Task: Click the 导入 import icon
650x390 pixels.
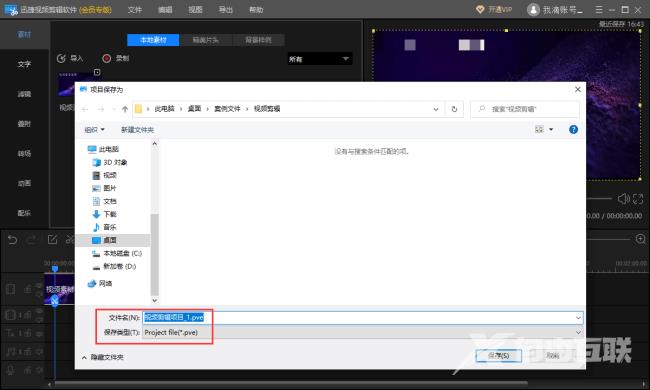Action: pyautogui.click(x=61, y=58)
